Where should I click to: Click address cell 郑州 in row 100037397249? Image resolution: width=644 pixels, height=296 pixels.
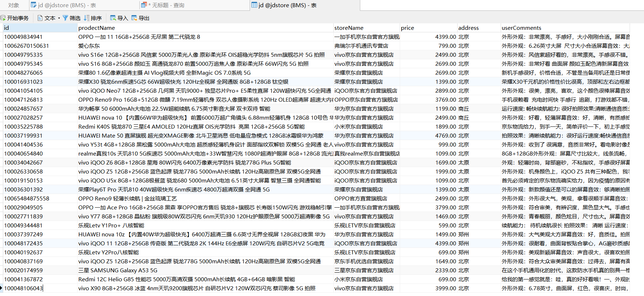point(479,235)
